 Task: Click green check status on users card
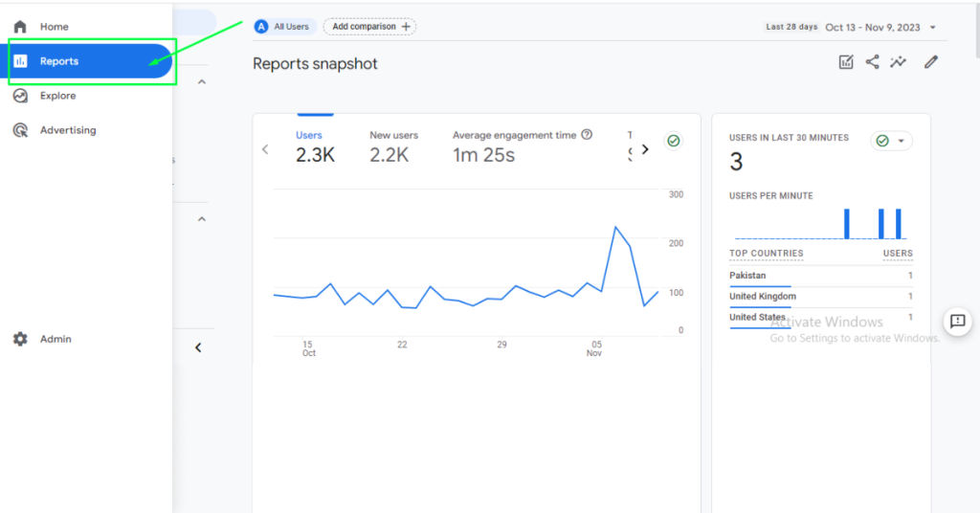(673, 141)
